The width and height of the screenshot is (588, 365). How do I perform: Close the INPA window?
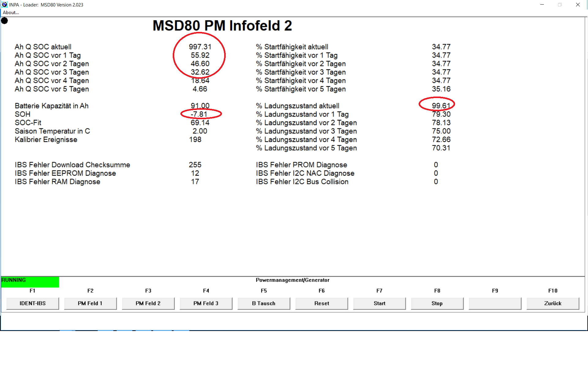point(578,5)
